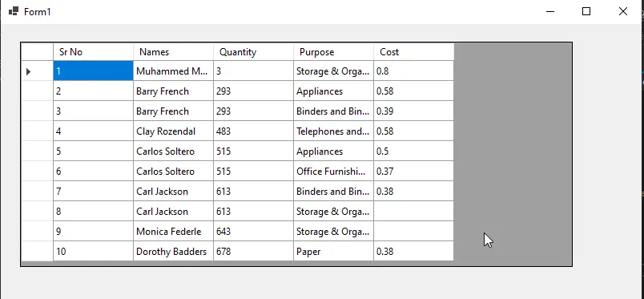Select the Paper purpose cell
This screenshot has width=644, height=299.
333,251
